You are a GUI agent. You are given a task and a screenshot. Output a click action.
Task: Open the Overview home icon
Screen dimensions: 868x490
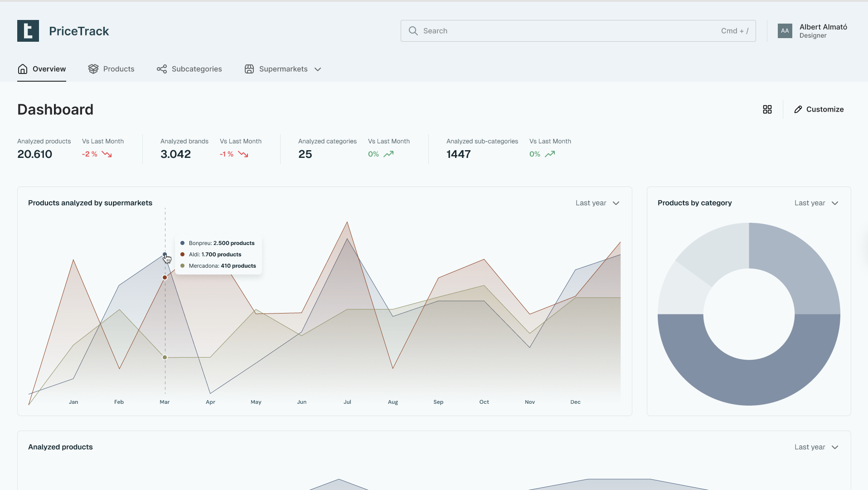[23, 69]
